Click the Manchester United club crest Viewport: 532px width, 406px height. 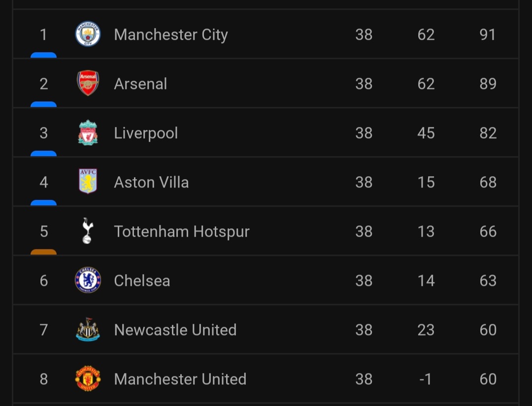(88, 378)
